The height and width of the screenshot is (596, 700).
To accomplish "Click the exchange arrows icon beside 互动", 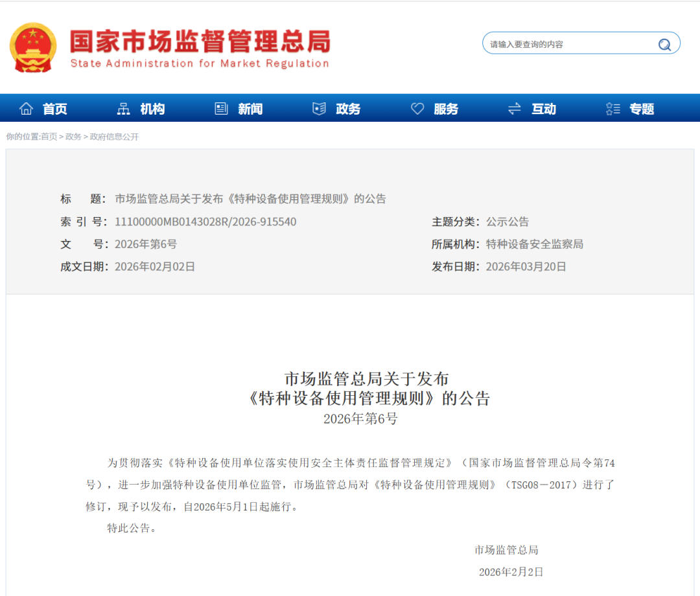I will tap(515, 108).
